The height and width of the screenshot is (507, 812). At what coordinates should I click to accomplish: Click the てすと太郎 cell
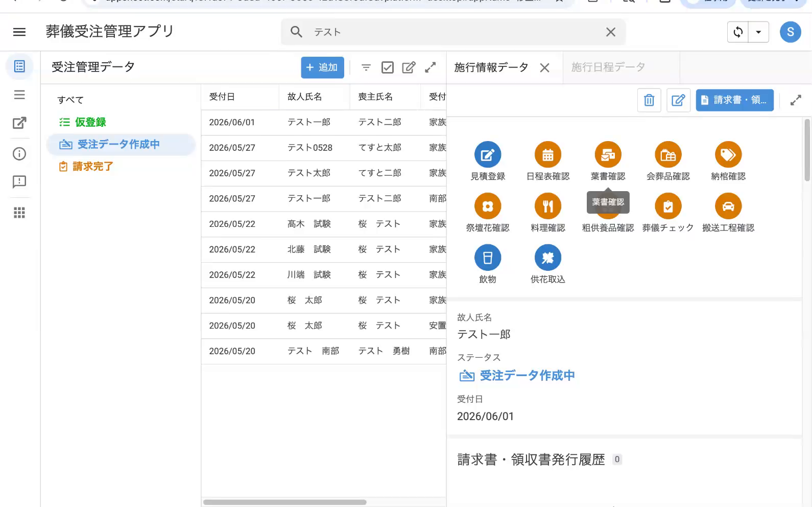click(380, 148)
